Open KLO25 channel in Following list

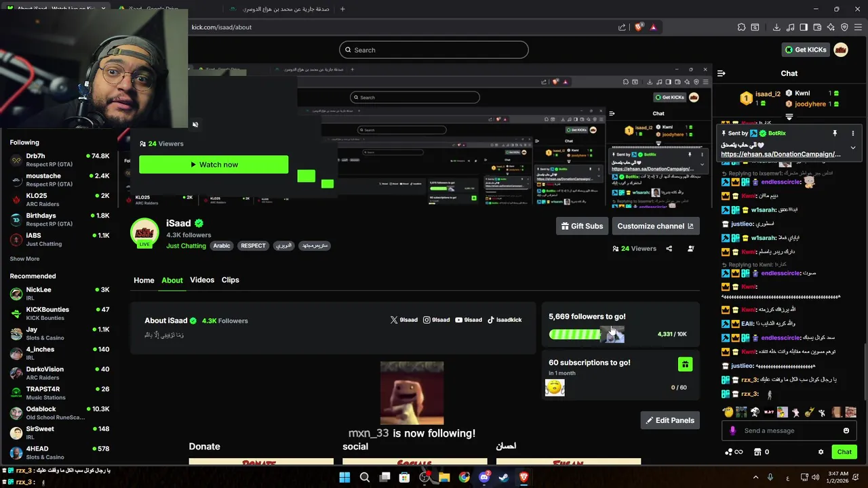[x=60, y=199]
